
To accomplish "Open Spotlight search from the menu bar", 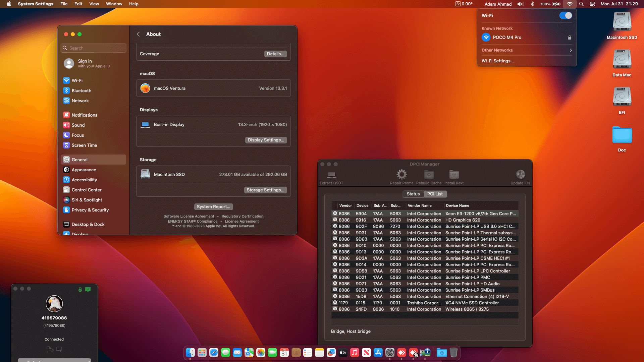I will coord(581,4).
